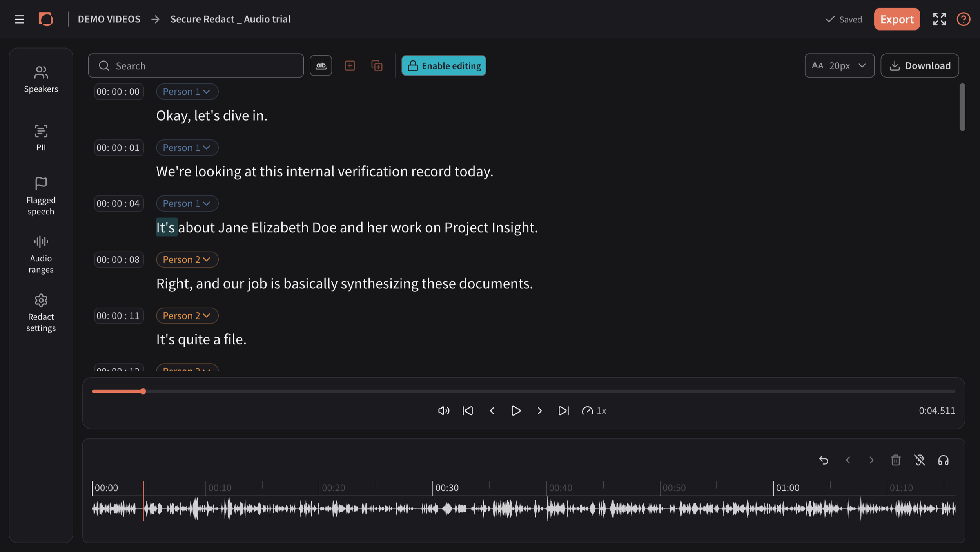Open the help question mark icon

tap(963, 19)
